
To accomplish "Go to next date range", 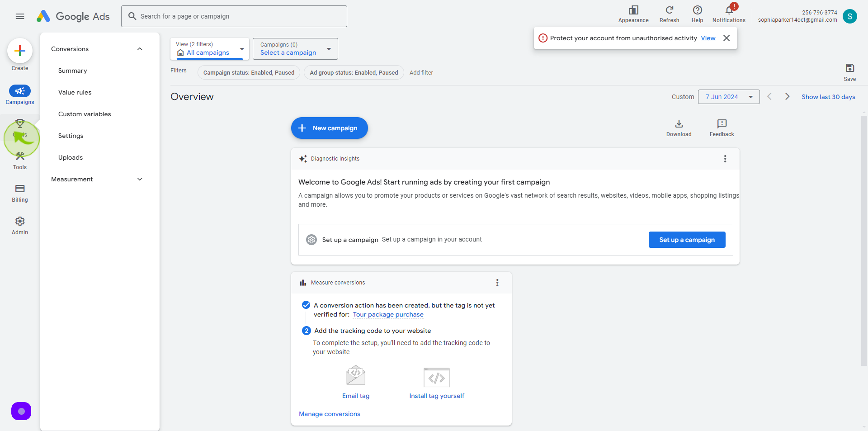I will [x=787, y=97].
